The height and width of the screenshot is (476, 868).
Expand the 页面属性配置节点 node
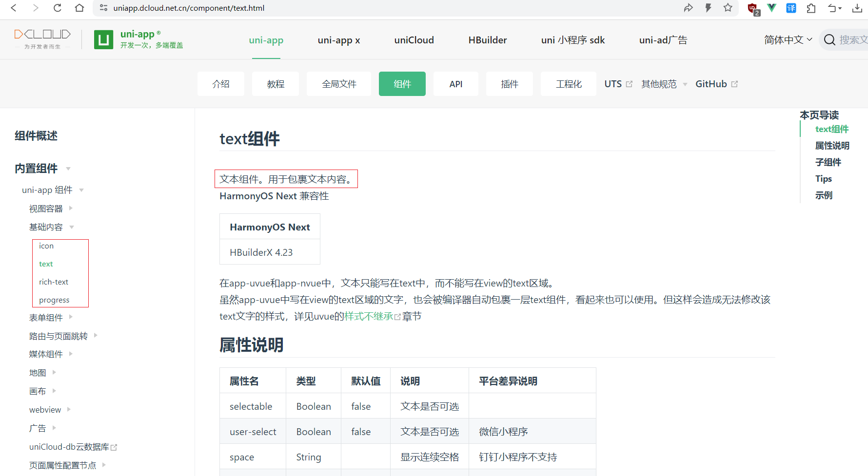tap(104, 465)
